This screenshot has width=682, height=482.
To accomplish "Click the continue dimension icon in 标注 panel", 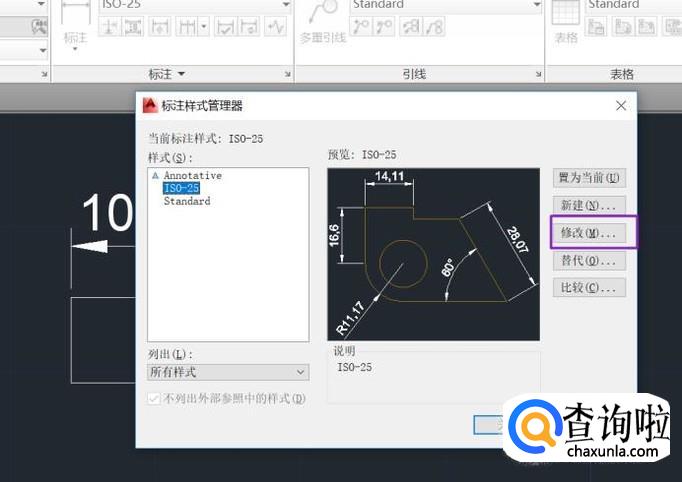I will pyautogui.click(x=187, y=27).
